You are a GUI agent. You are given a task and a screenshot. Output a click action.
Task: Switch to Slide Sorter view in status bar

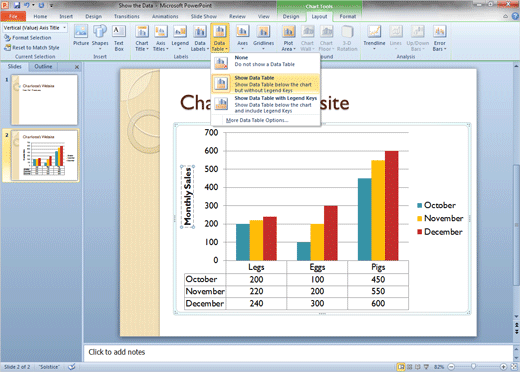click(x=410, y=367)
